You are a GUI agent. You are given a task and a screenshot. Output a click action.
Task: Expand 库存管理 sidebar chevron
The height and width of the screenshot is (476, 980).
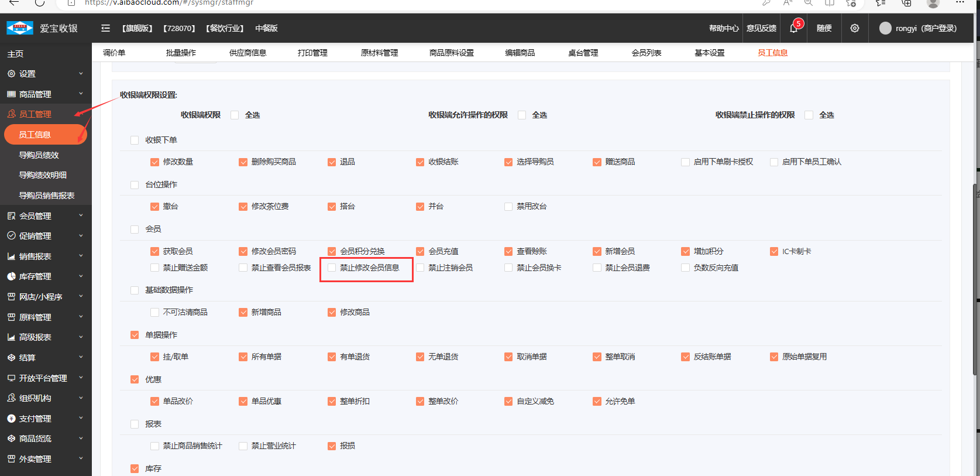[x=81, y=276]
